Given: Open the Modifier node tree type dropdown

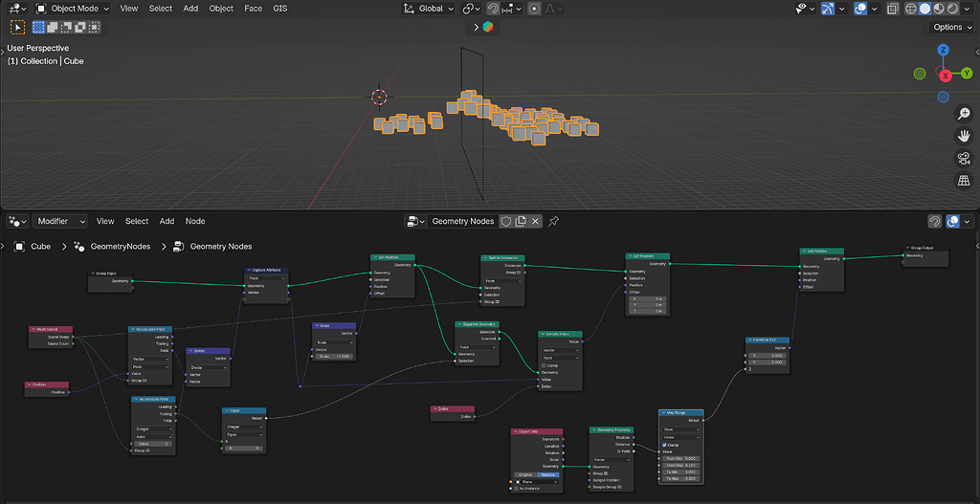Looking at the screenshot, I should 60,221.
